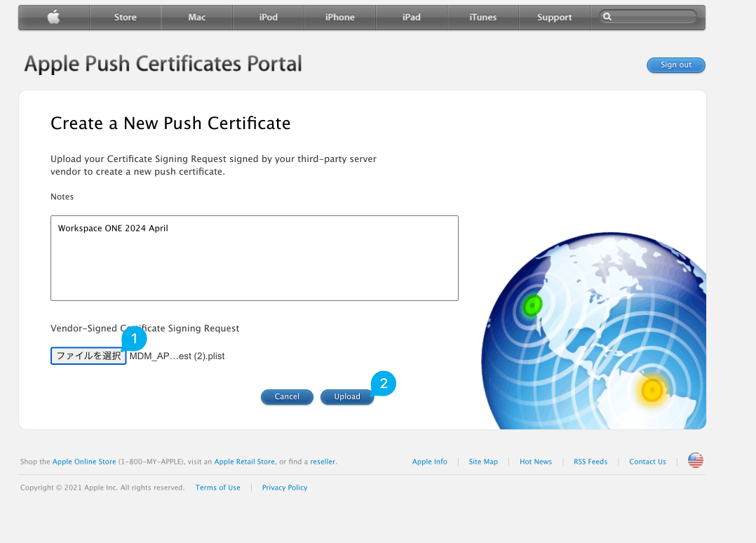
Task: Click the US flag region icon
Action: (x=695, y=460)
